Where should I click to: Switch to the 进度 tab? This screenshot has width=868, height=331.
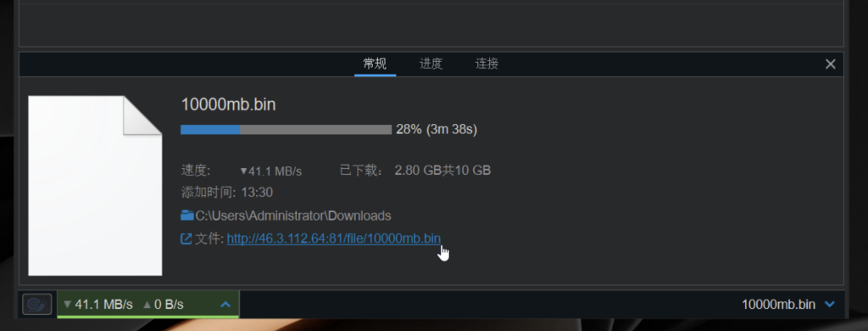coord(431,64)
